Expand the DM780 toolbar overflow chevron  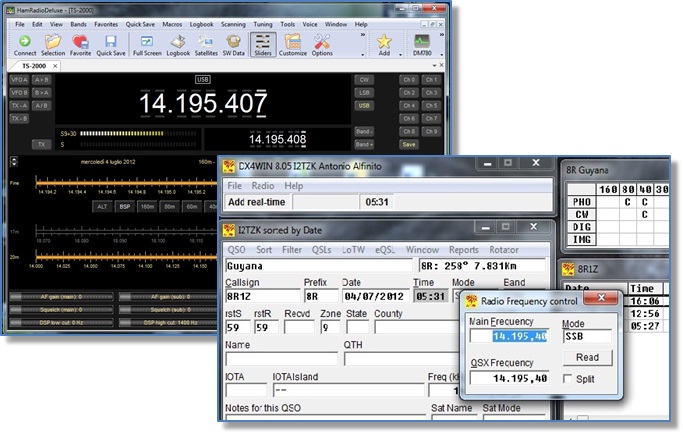coord(441,35)
